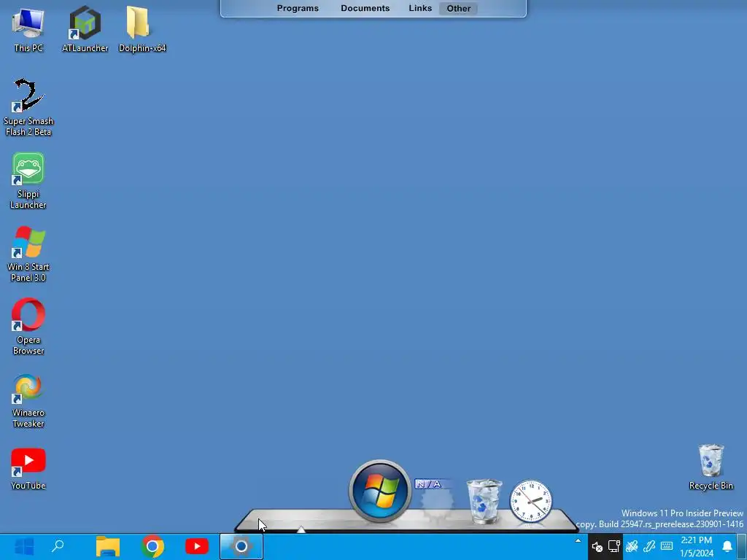Viewport: 747px width, 560px height.
Task: Click the Windows orb in the dock
Action: (379, 491)
